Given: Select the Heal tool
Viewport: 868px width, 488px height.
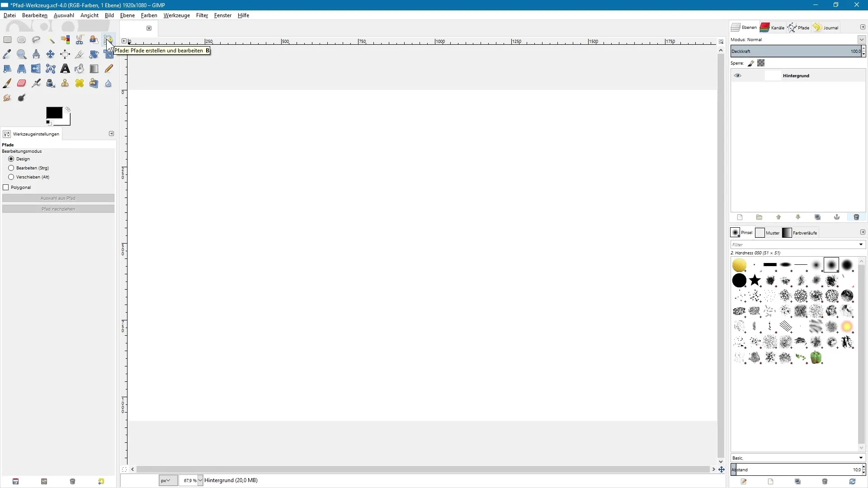Looking at the screenshot, I should (x=80, y=83).
